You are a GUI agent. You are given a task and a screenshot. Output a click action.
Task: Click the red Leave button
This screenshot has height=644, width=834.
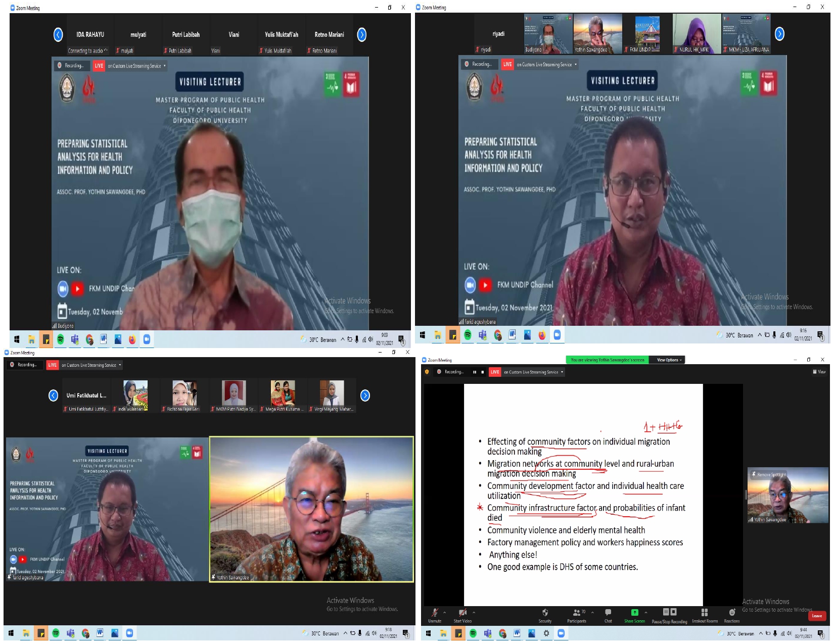[x=817, y=616]
